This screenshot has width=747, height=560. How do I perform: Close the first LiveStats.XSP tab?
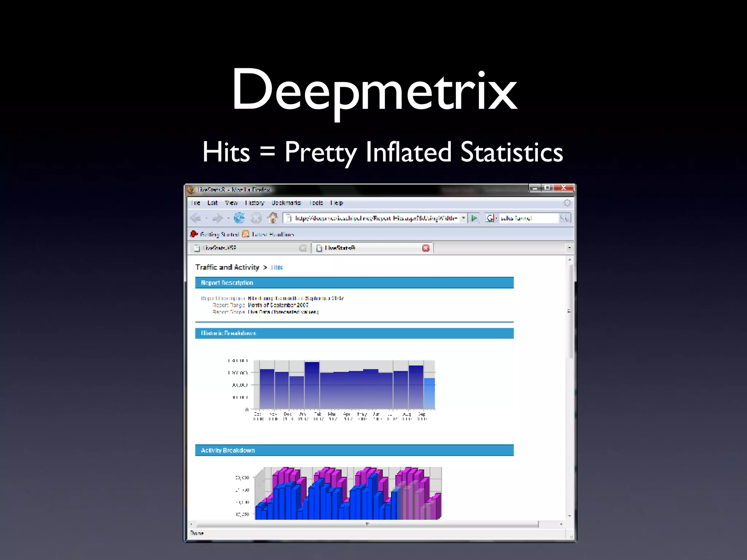[303, 248]
